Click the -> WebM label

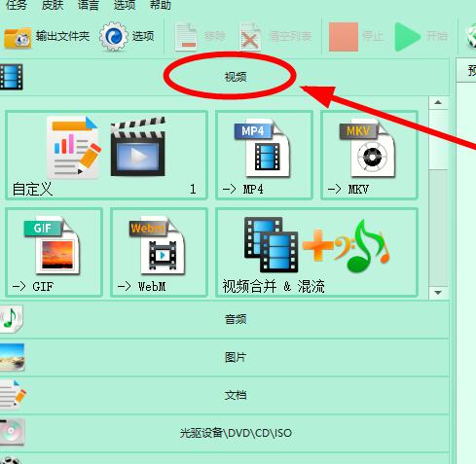coord(141,287)
